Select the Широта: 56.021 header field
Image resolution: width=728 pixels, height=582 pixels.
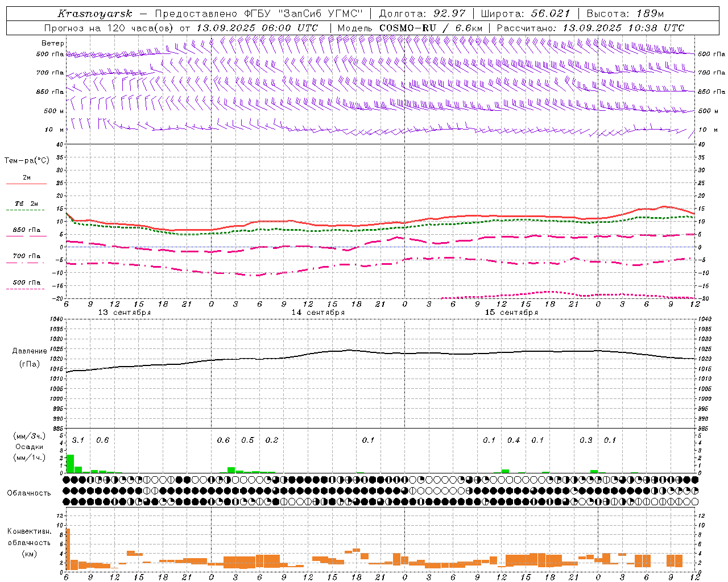526,14
